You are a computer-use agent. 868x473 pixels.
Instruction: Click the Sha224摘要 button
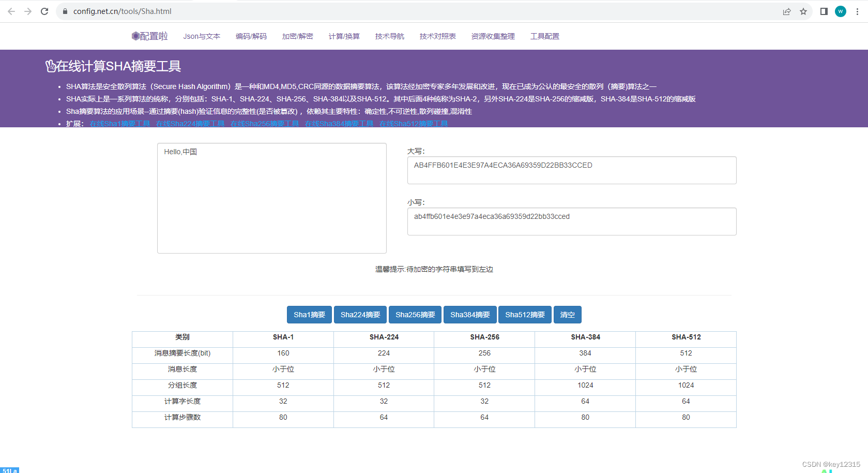pyautogui.click(x=360, y=315)
